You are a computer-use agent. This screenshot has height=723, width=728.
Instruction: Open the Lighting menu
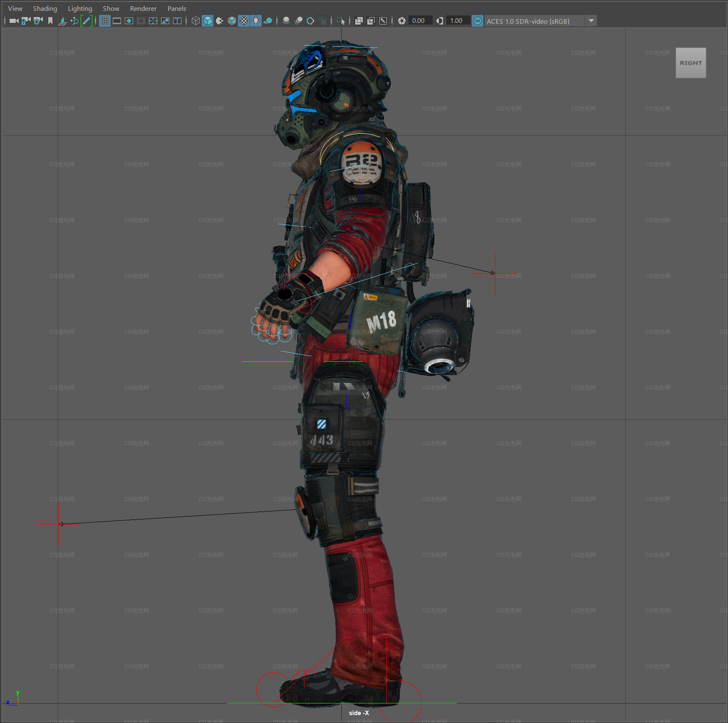pyautogui.click(x=80, y=8)
